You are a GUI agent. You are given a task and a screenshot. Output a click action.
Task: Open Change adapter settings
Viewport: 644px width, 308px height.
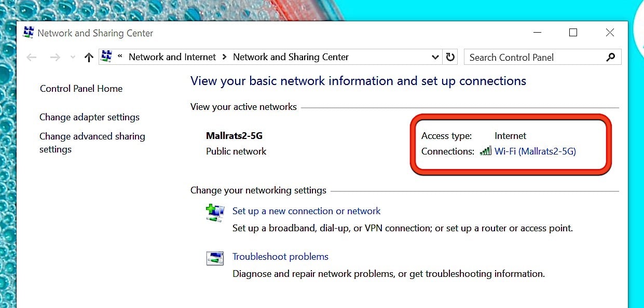tap(89, 117)
